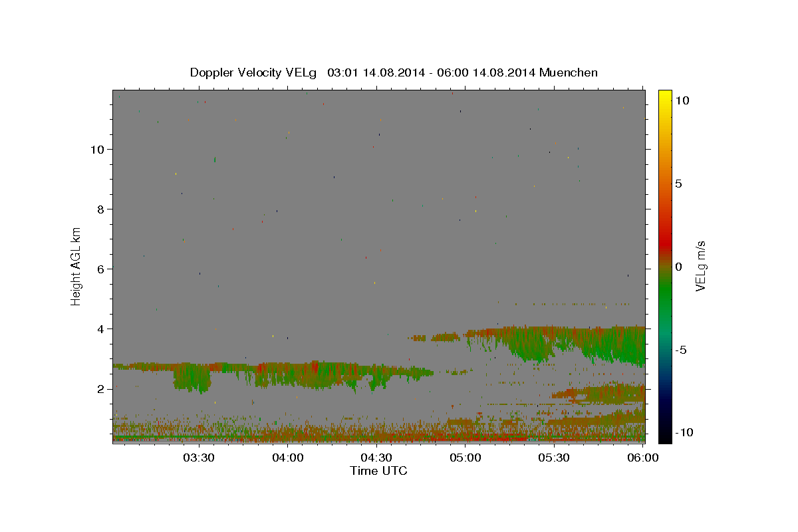Click the colorbar value 10
The image size is (798, 532).
[x=682, y=100]
